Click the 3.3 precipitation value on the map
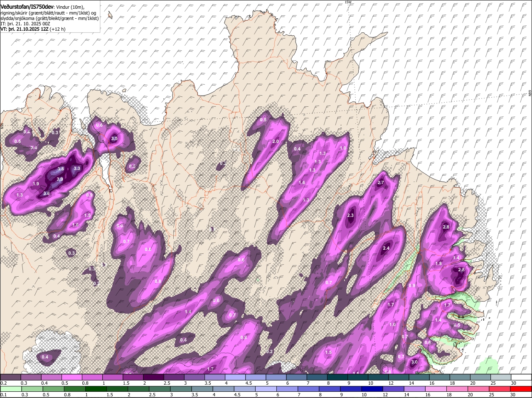 point(77,169)
